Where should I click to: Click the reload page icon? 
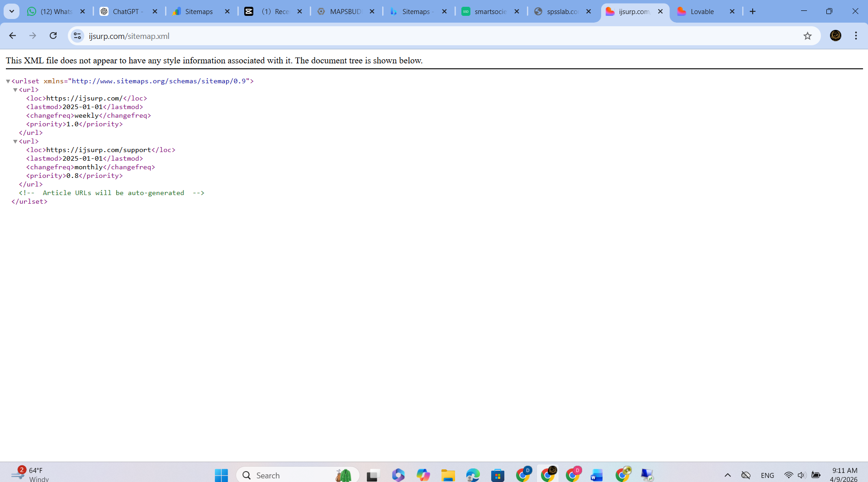53,36
